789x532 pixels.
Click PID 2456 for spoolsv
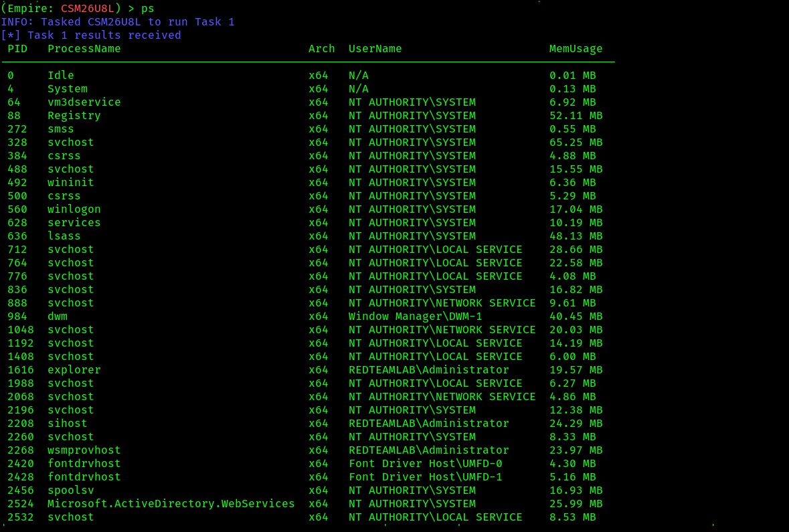[x=21, y=491]
